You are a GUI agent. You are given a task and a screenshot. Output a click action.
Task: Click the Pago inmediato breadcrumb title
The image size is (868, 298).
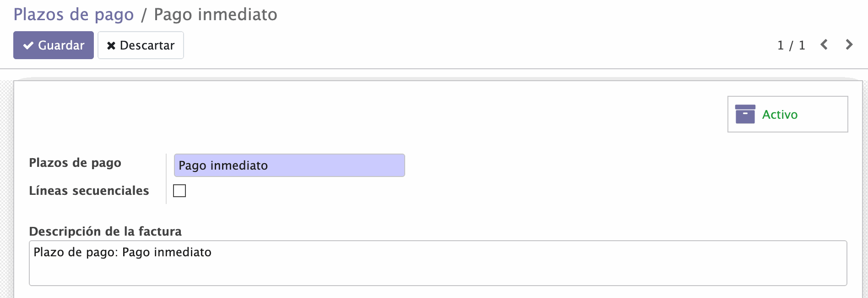[x=216, y=15]
